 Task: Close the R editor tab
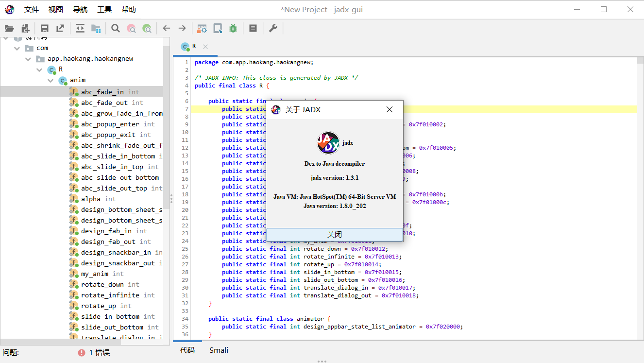pyautogui.click(x=205, y=47)
